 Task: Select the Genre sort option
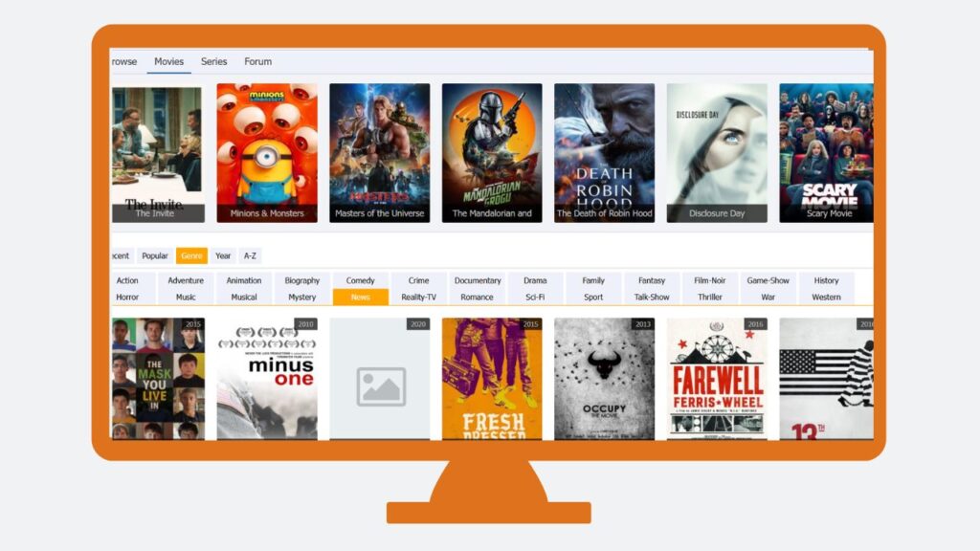pos(191,255)
